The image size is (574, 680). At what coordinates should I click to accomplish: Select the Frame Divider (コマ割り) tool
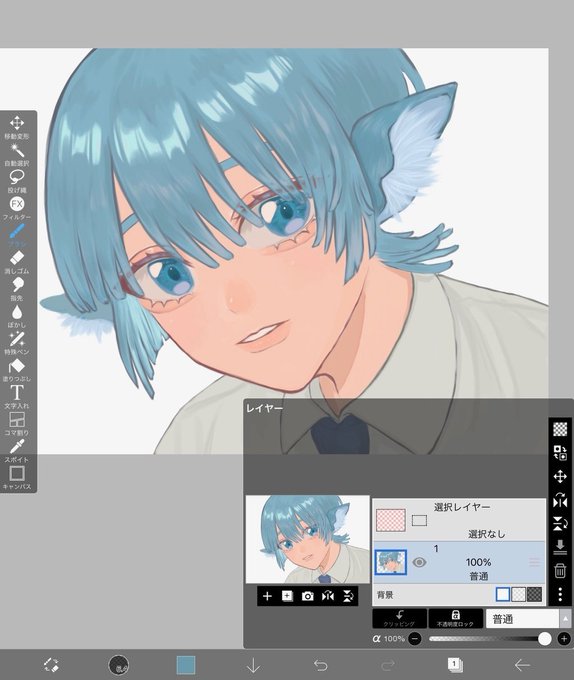[x=17, y=423]
